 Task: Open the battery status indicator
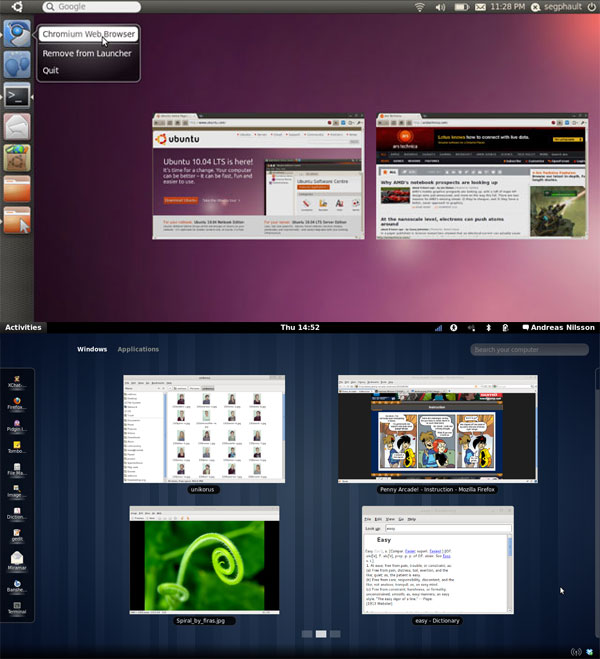[x=461, y=7]
